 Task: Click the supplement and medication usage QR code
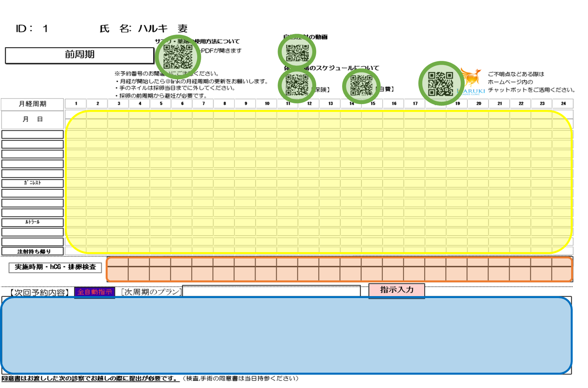pos(178,57)
